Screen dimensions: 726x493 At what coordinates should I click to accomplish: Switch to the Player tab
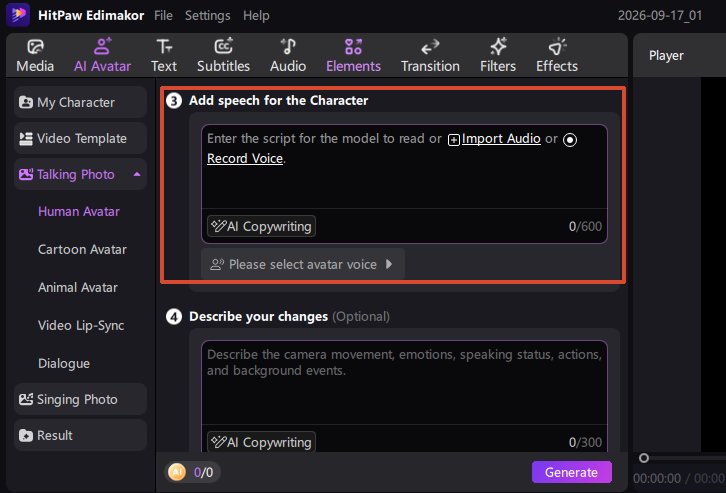[x=666, y=56]
